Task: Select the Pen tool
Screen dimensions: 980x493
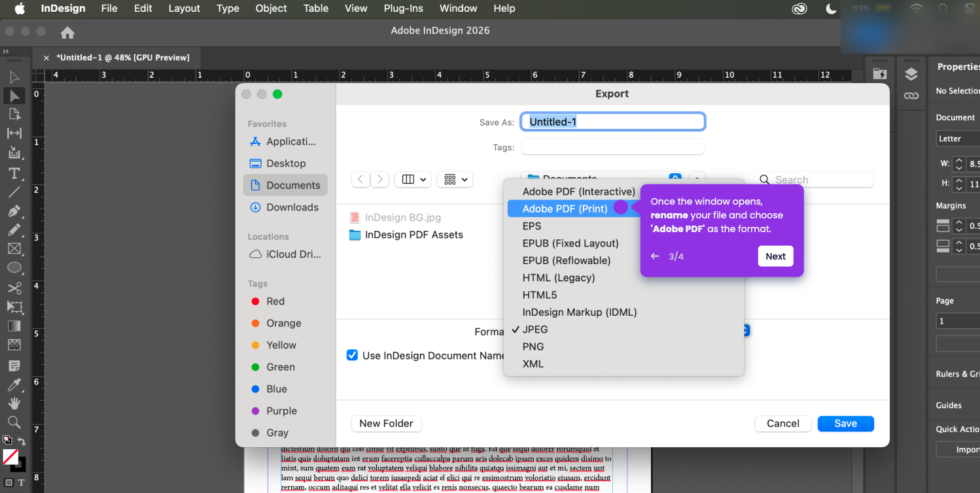Action: 14,211
